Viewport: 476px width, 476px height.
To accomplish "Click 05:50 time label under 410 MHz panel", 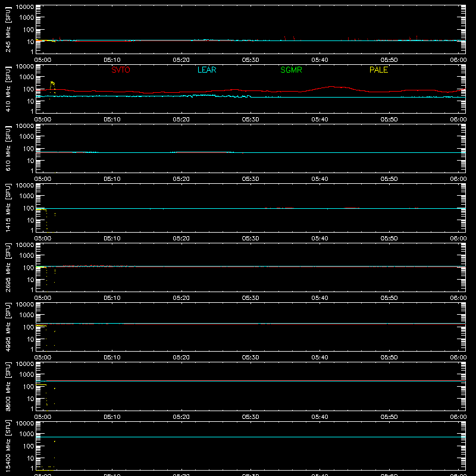I will pos(389,120).
